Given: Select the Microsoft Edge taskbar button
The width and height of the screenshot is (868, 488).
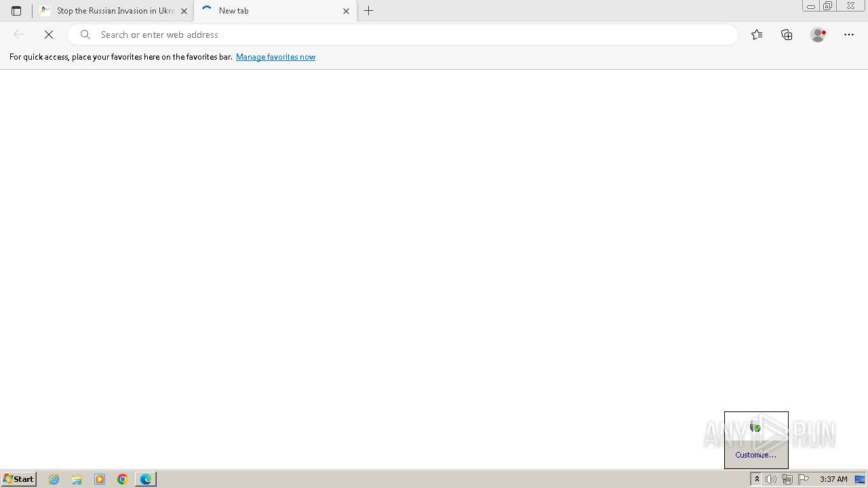Looking at the screenshot, I should pyautogui.click(x=146, y=479).
